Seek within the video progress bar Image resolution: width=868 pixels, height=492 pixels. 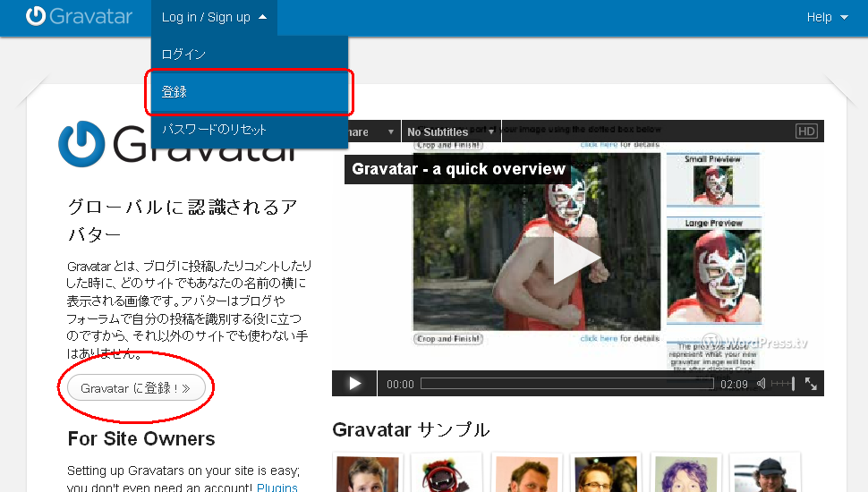566,384
